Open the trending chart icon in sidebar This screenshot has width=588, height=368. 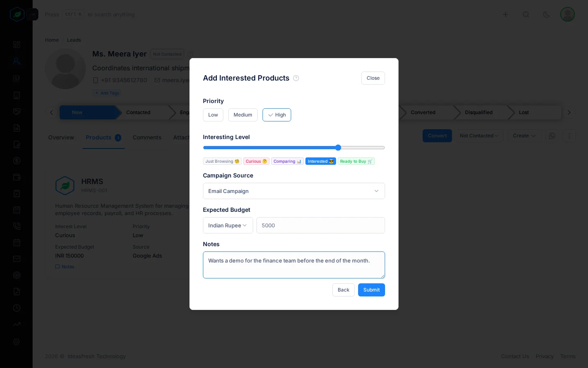(x=17, y=324)
